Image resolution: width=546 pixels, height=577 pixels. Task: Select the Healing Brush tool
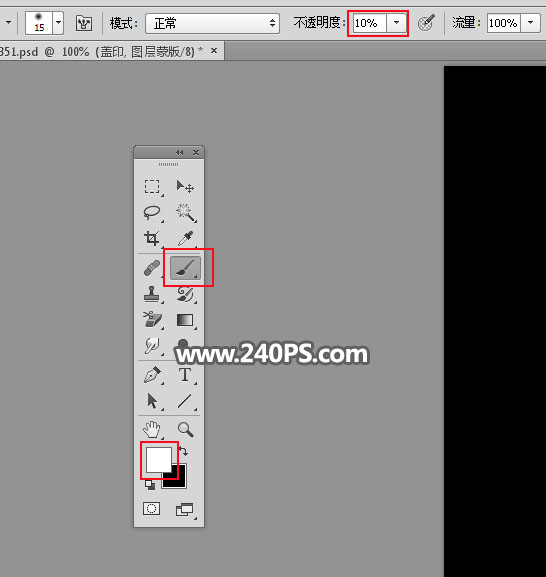[x=152, y=268]
